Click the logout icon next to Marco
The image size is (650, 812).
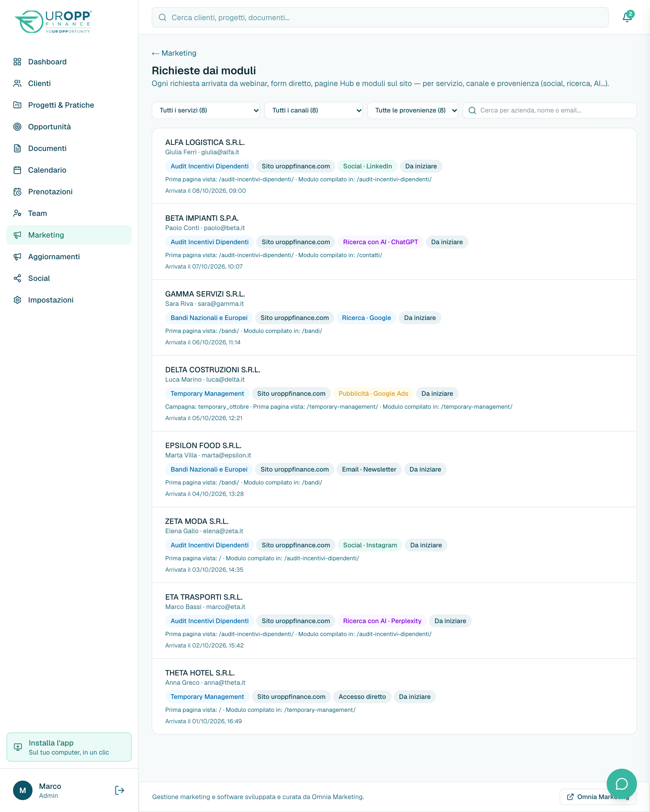coord(119,790)
